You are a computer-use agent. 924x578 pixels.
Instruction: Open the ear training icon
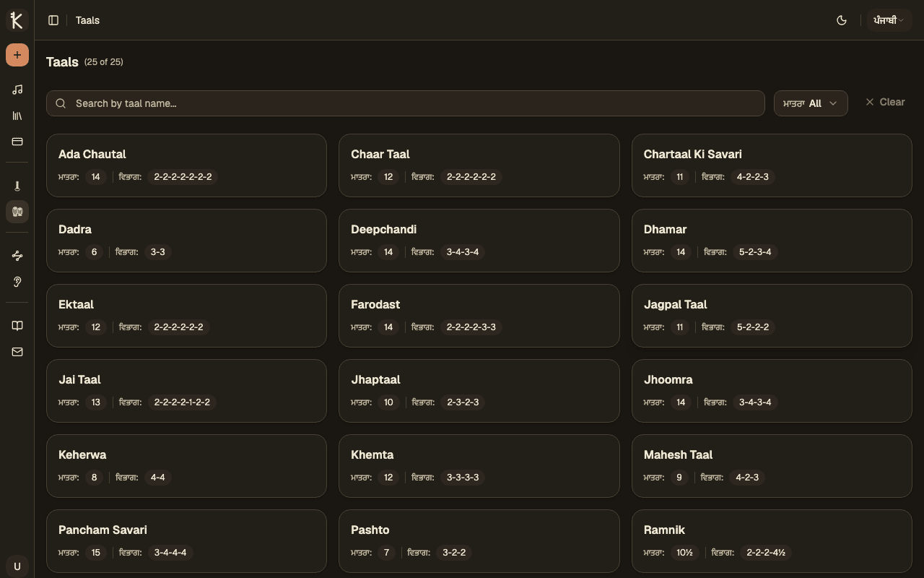[x=17, y=282]
